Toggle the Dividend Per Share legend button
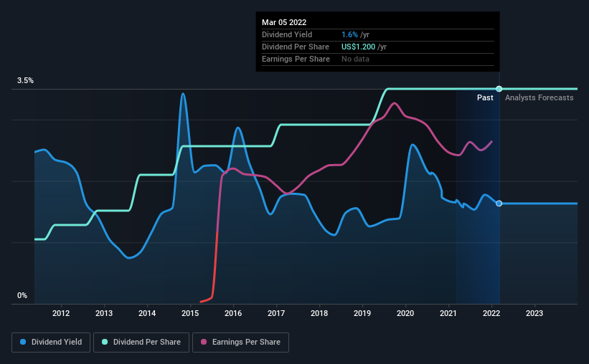The height and width of the screenshot is (364, 589). [x=141, y=343]
